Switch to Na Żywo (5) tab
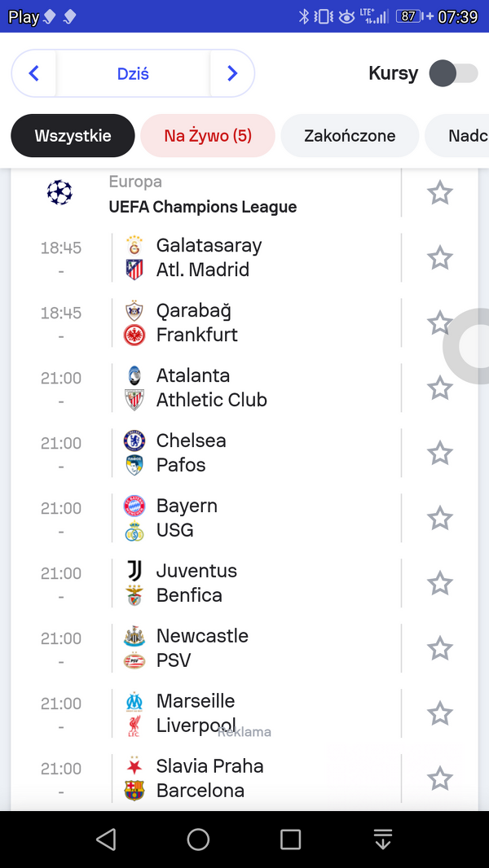 tap(208, 136)
